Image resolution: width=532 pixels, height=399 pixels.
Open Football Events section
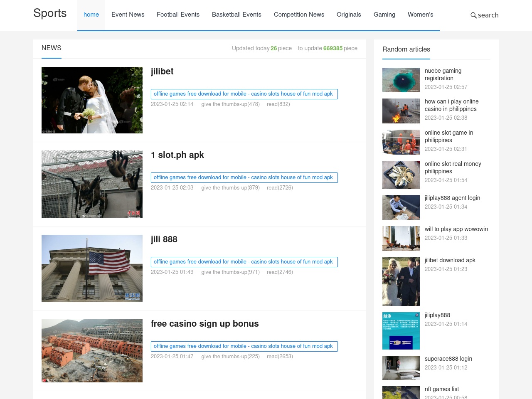click(178, 15)
